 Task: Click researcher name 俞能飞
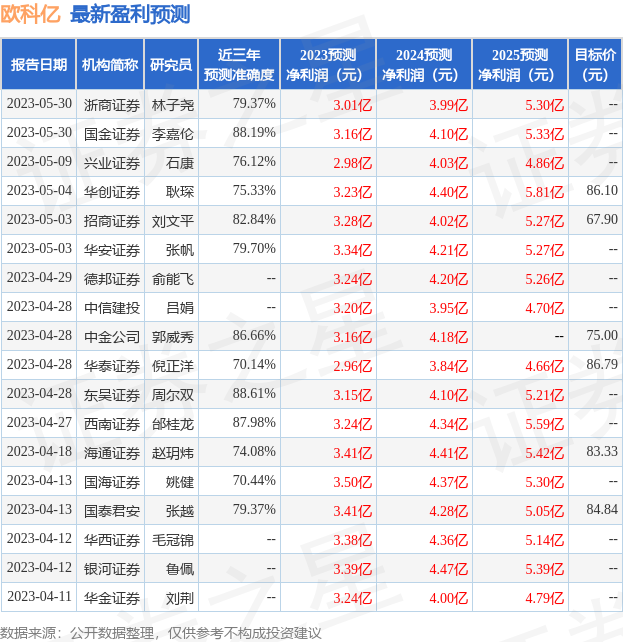[x=173, y=279]
